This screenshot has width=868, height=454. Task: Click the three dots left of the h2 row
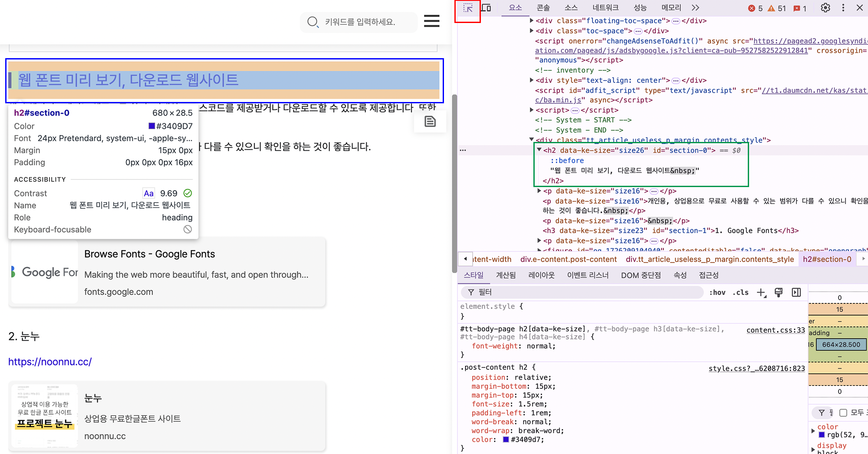click(x=463, y=150)
